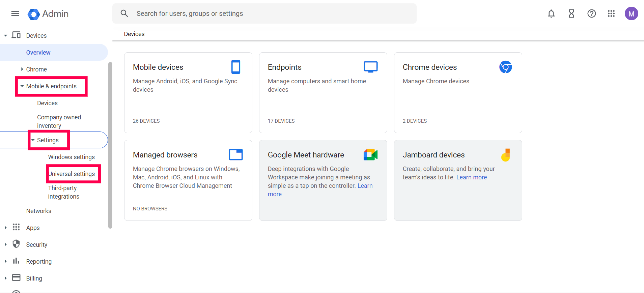Click the Google Meet hardware icon
The height and width of the screenshot is (293, 644).
coord(370,155)
